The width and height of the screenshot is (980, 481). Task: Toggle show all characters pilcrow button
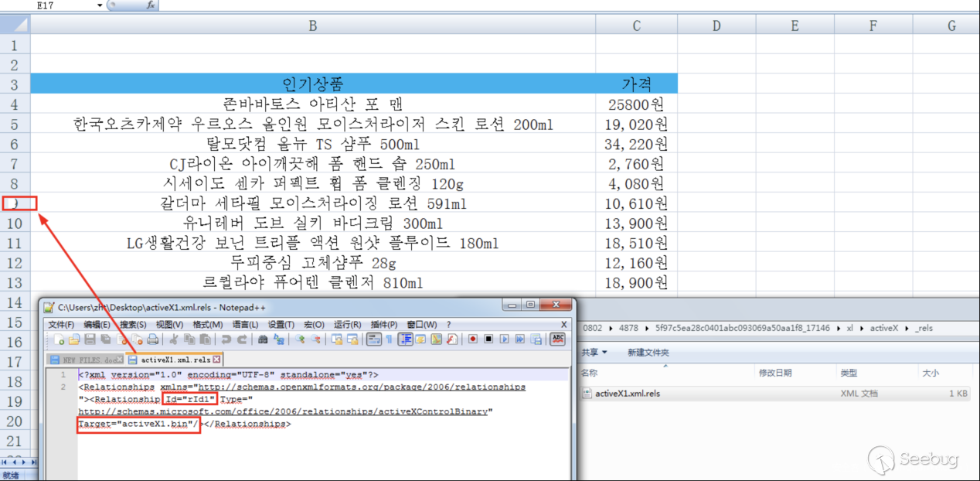pos(389,339)
